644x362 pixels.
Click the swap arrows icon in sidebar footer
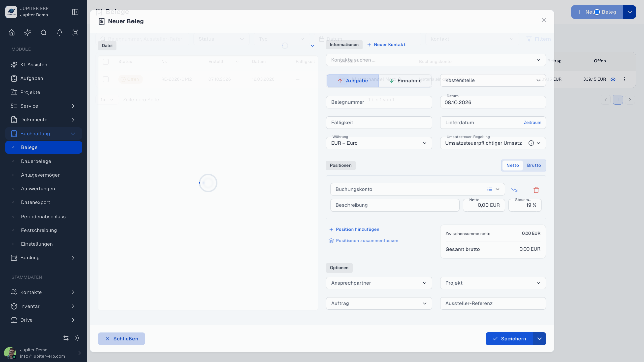[x=66, y=338]
